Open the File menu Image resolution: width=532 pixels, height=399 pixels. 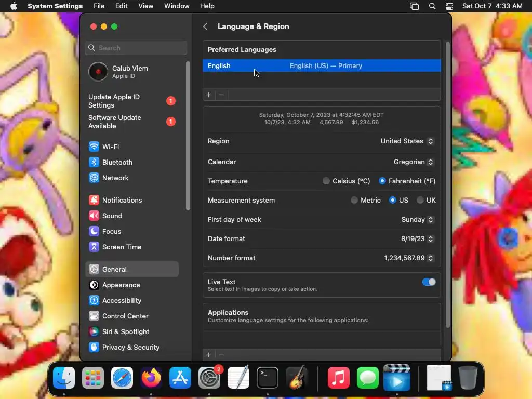[x=99, y=6]
